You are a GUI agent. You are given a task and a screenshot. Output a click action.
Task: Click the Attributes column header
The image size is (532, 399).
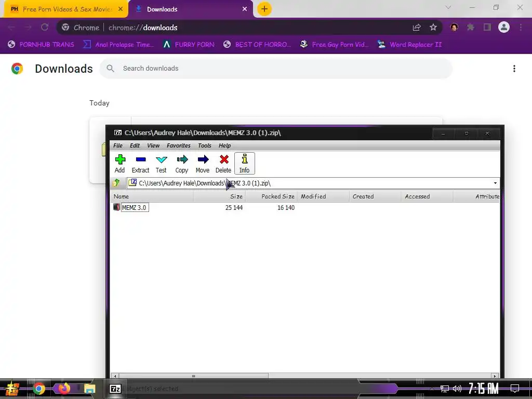click(476, 196)
